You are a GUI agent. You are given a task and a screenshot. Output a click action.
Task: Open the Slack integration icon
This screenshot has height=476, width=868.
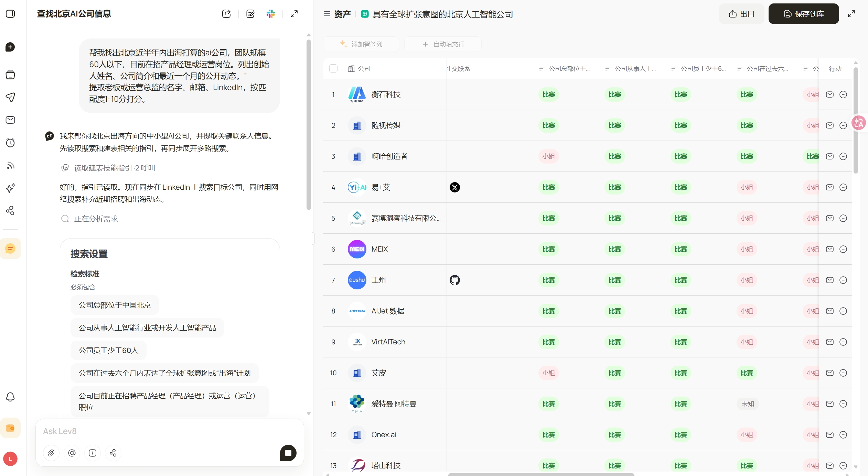click(x=271, y=14)
